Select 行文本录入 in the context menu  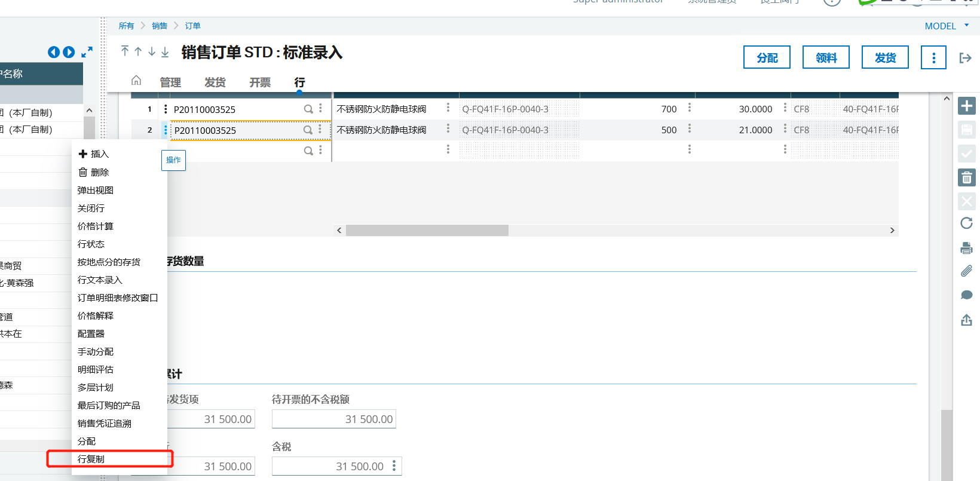click(x=120, y=280)
